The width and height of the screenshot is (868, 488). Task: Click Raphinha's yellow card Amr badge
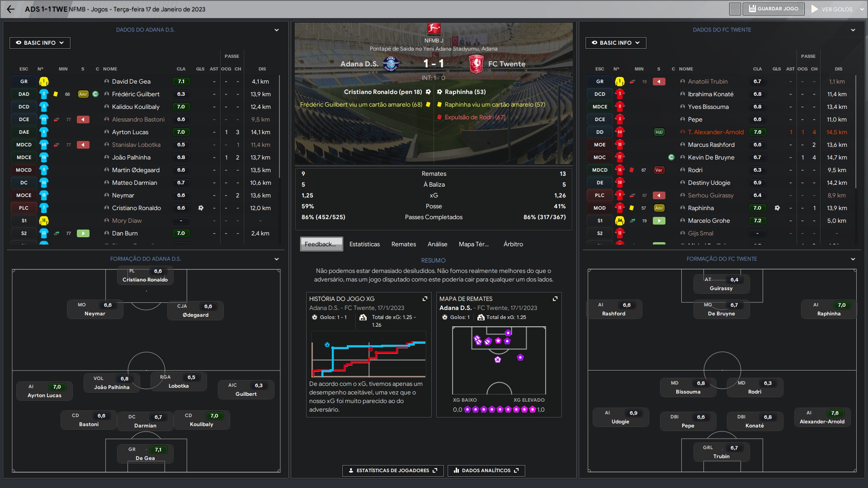tap(659, 208)
